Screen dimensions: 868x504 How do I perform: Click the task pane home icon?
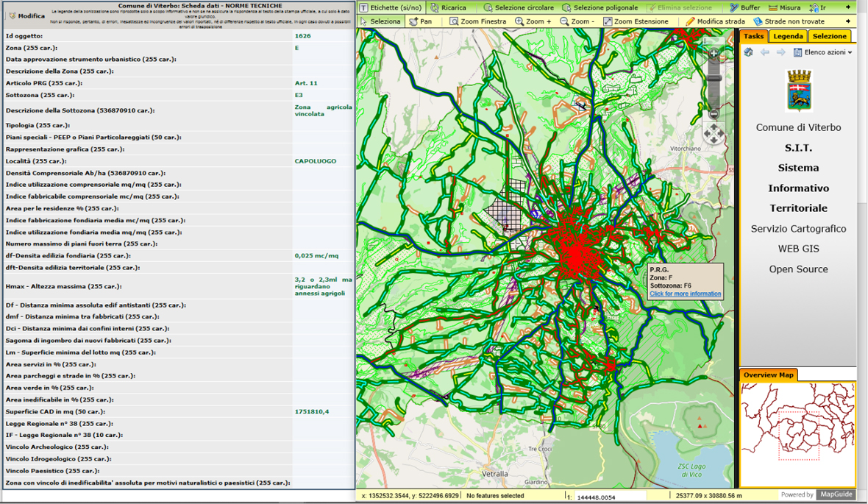click(748, 52)
